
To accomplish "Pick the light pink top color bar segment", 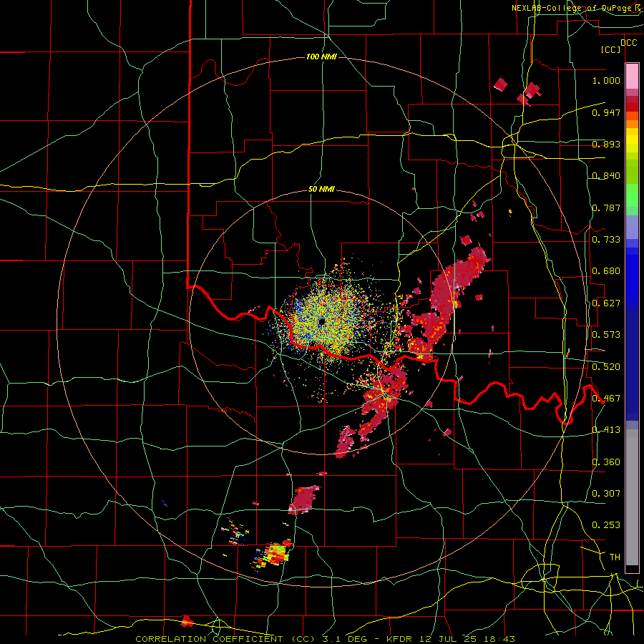I will tap(632, 77).
